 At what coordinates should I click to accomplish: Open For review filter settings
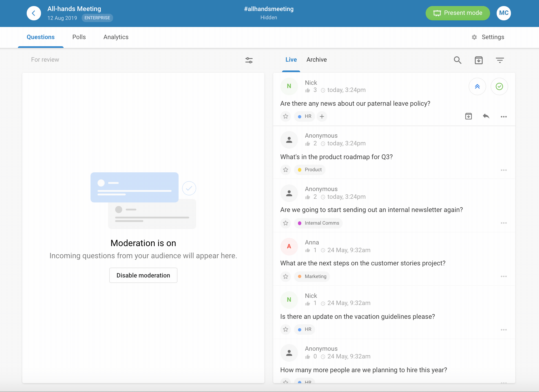coord(249,60)
